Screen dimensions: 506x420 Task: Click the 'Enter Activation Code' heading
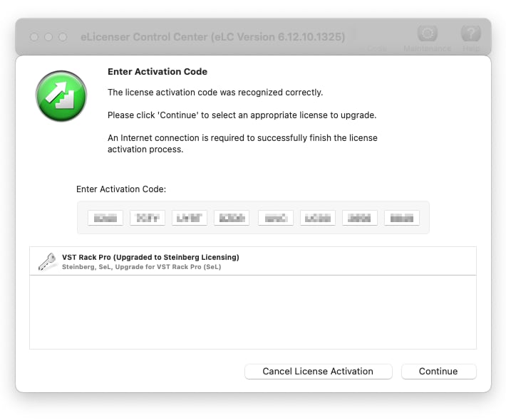pyautogui.click(x=158, y=72)
